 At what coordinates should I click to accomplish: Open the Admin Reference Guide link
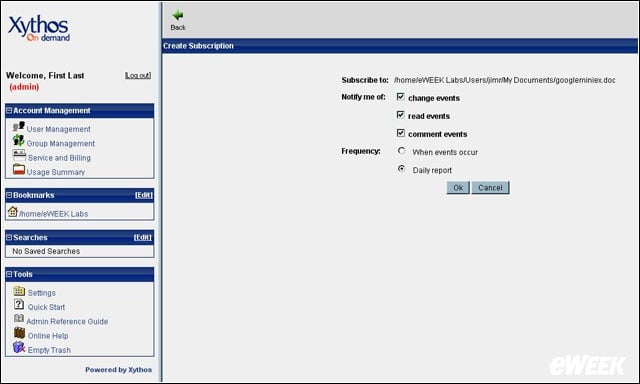point(67,322)
